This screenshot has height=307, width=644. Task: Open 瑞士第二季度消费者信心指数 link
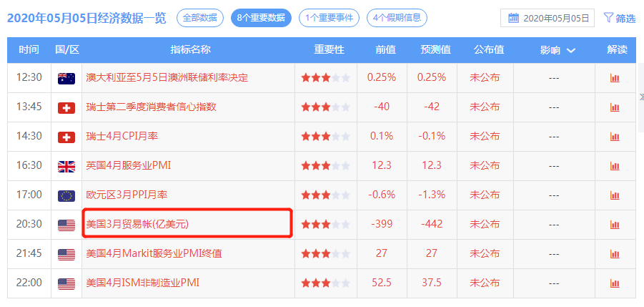pyautogui.click(x=151, y=107)
